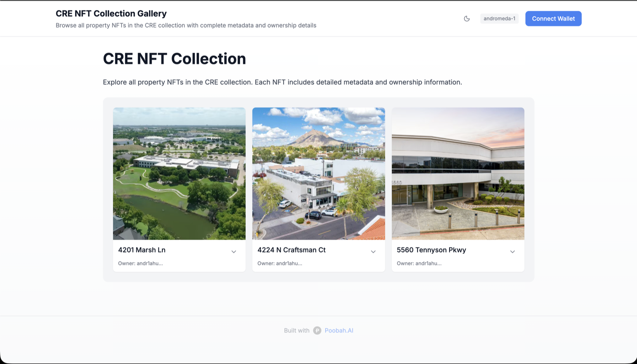The width and height of the screenshot is (637, 364).
Task: Click the CRE NFT Collection page heading
Action: pos(174,59)
